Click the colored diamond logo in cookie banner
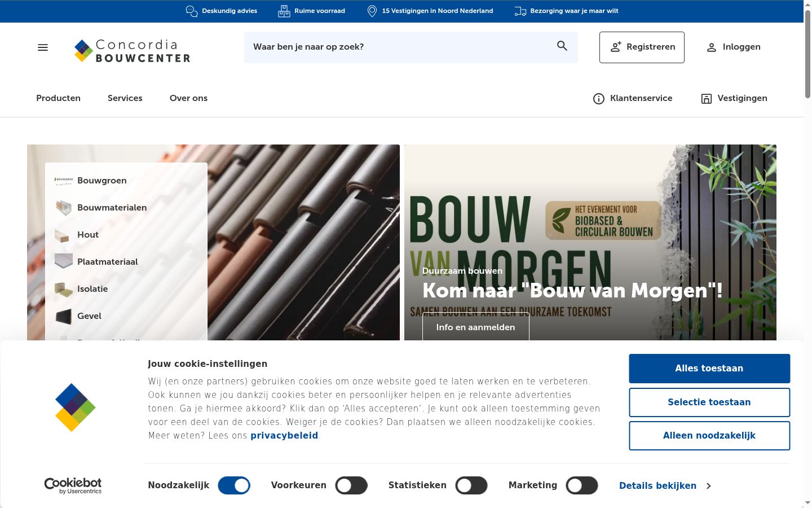Viewport: 812px width, 508px height. pyautogui.click(x=76, y=408)
